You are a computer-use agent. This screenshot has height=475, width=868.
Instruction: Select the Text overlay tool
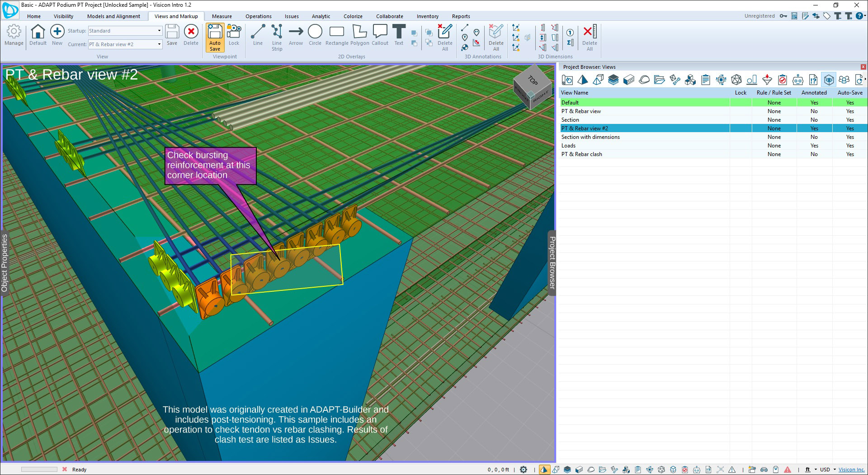click(399, 35)
